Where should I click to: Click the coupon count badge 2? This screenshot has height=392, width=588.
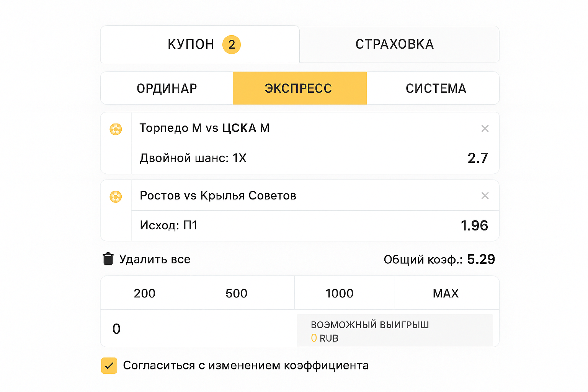[x=232, y=45]
